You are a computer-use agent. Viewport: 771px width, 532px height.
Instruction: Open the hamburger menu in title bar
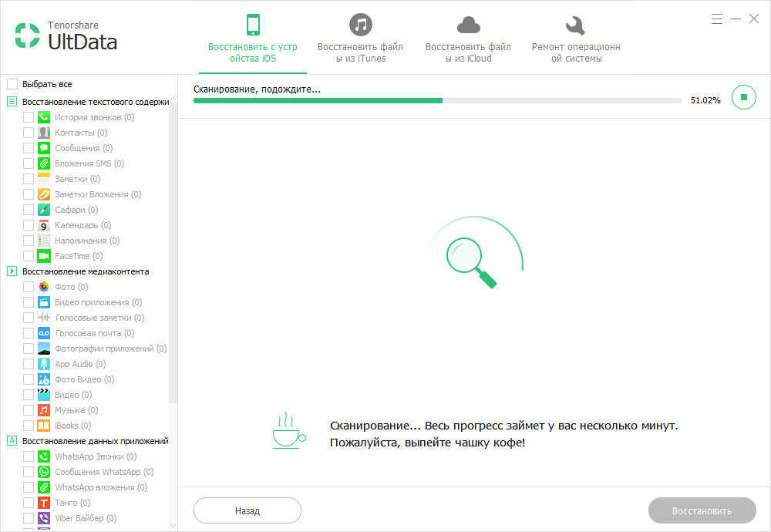click(x=717, y=19)
